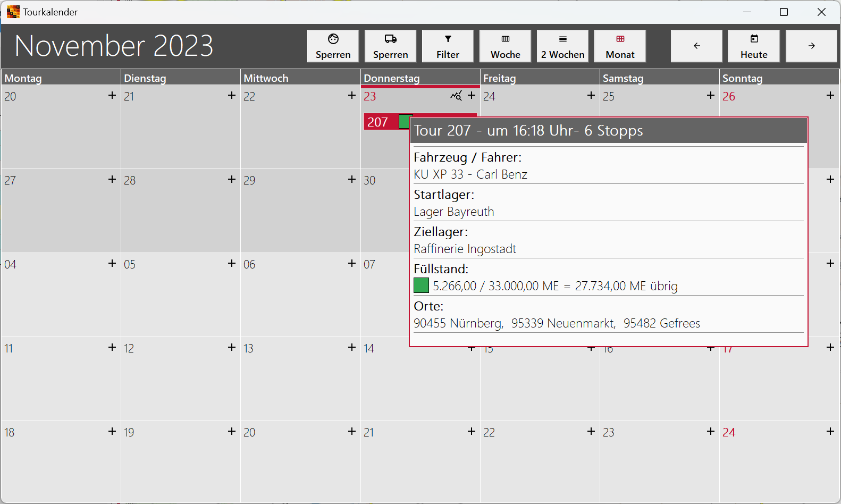The height and width of the screenshot is (504, 841).
Task: Open the Filter options
Action: pyautogui.click(x=448, y=46)
